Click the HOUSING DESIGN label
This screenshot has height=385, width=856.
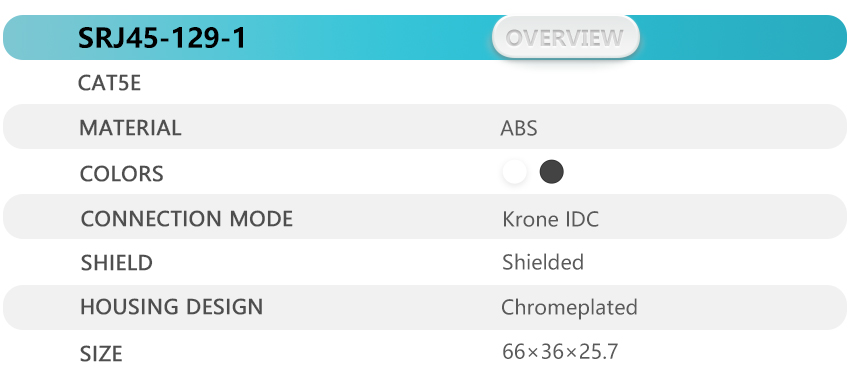(171, 307)
